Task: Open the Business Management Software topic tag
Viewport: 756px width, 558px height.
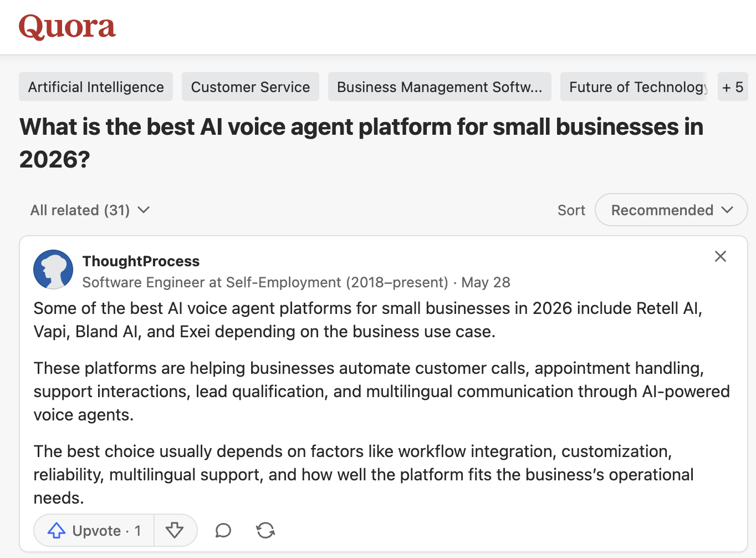Action: pyautogui.click(x=440, y=87)
